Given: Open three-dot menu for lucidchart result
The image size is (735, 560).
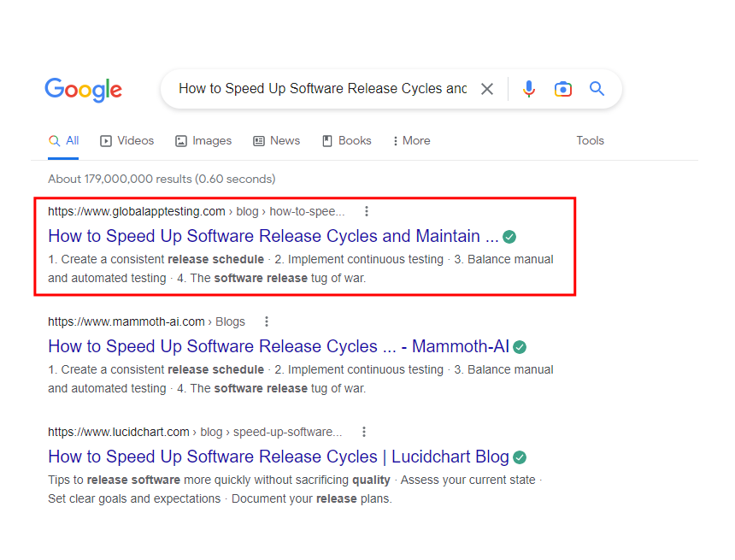Looking at the screenshot, I should pos(364,432).
